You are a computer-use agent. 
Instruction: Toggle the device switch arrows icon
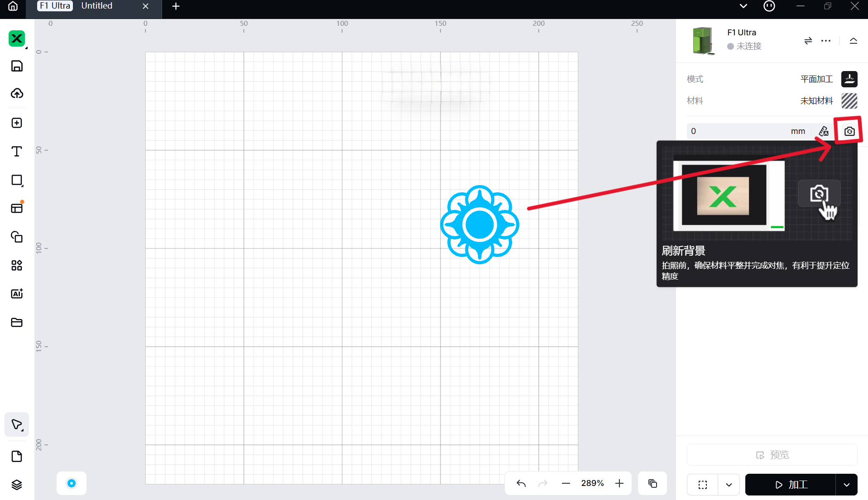point(808,41)
